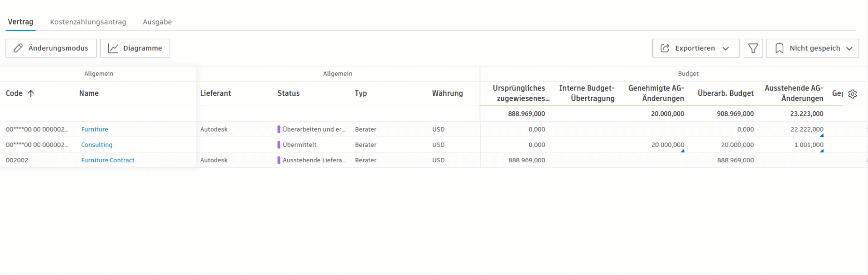
Task: Expand the Nicht gespeich dropdown chevron
Action: point(849,48)
